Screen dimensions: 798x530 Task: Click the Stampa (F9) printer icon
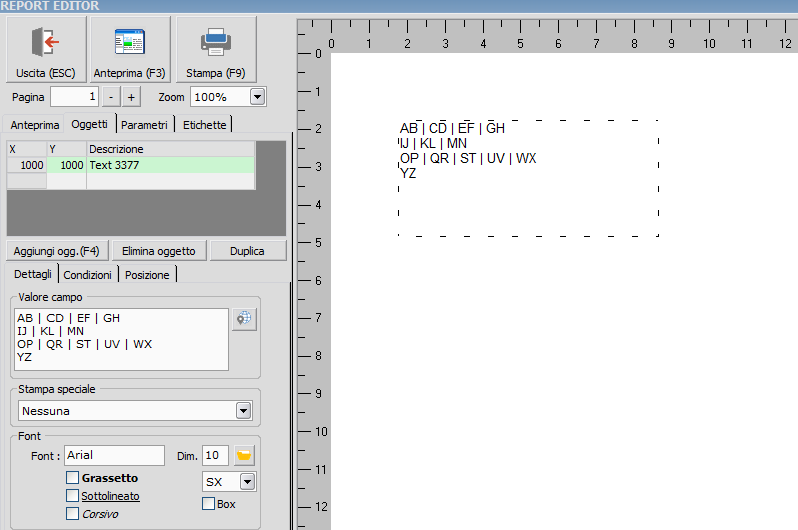point(216,42)
